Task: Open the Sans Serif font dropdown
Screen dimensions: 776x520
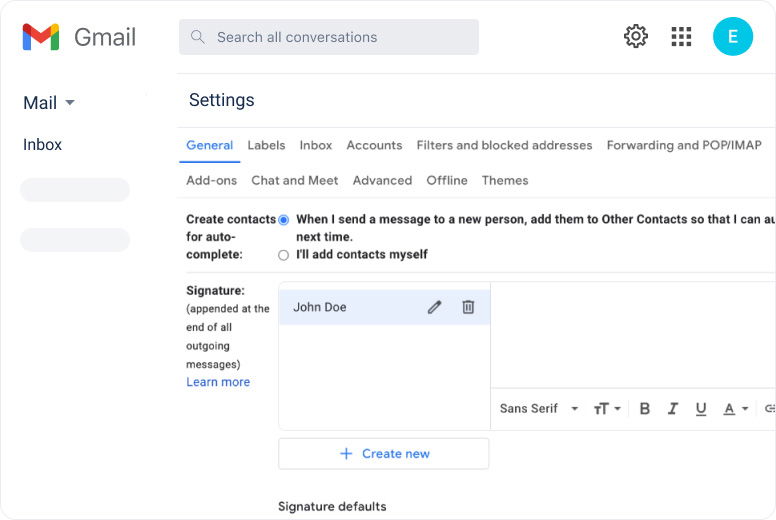Action: [x=539, y=408]
